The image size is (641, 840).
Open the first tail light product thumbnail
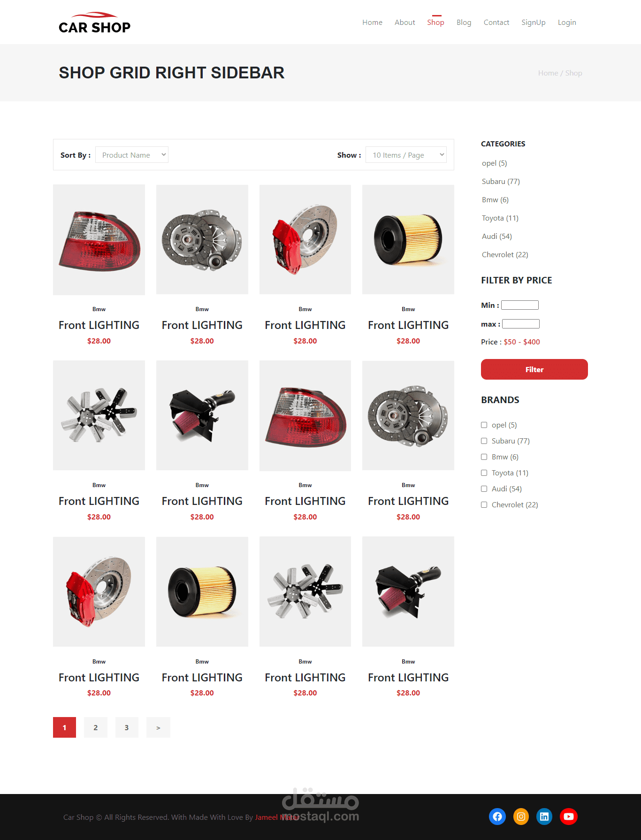click(99, 240)
